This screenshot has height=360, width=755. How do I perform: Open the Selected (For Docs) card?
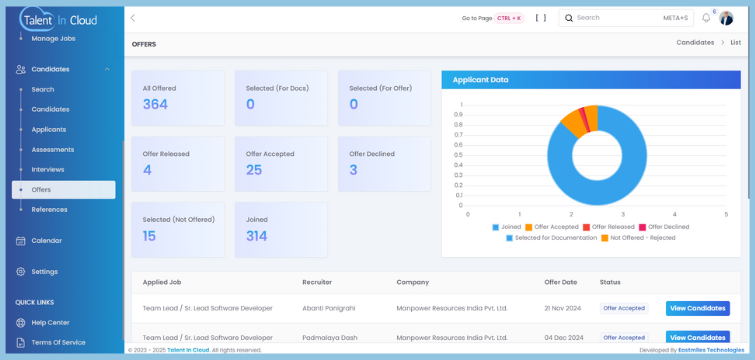(281, 98)
